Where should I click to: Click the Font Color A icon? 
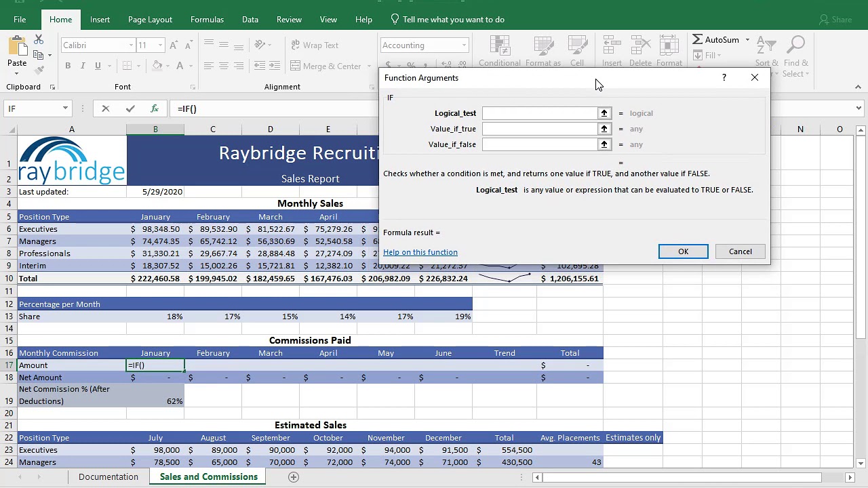click(180, 66)
